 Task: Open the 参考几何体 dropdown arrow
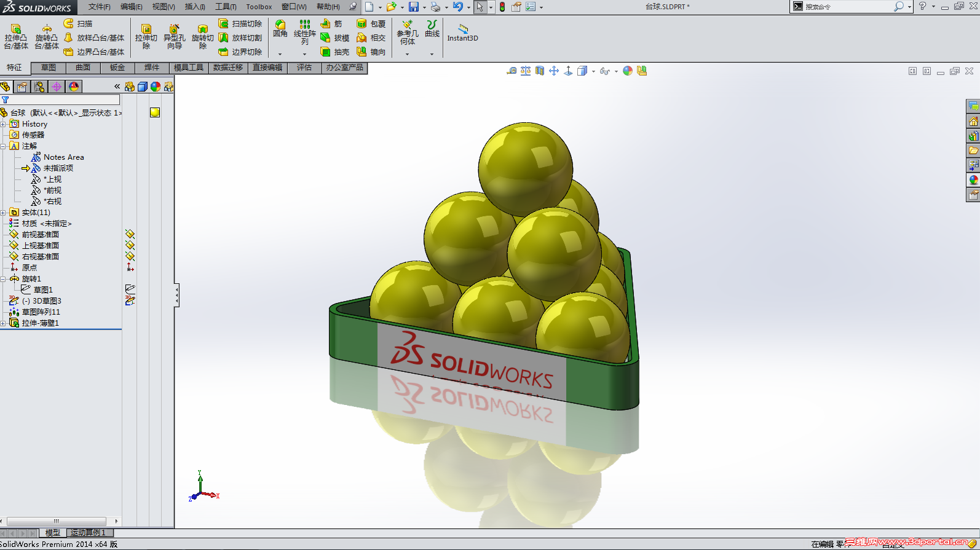[408, 54]
